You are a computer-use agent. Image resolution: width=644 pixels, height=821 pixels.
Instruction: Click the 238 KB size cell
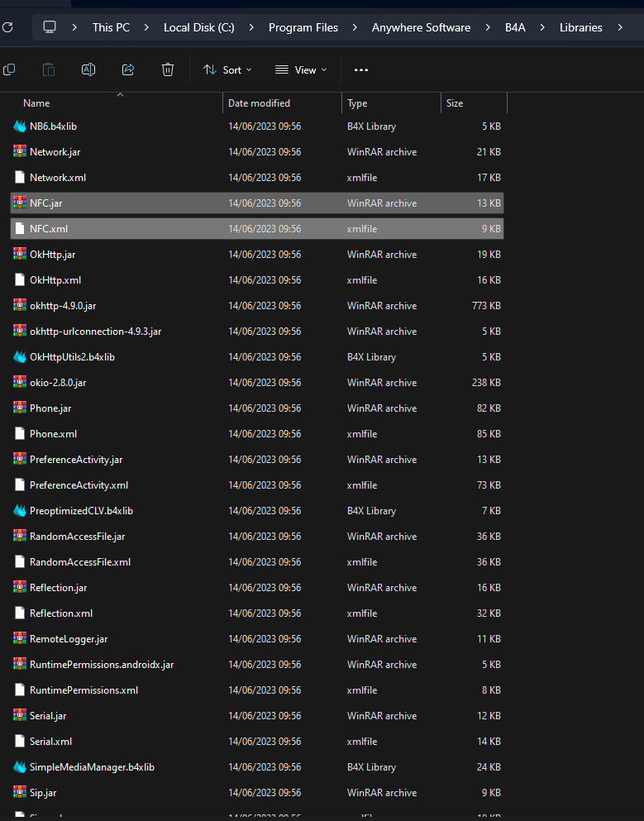(486, 383)
